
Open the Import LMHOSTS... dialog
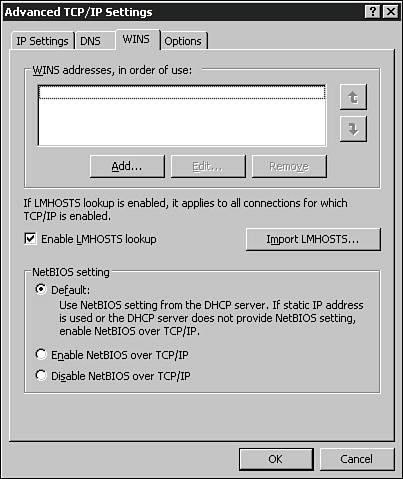(313, 239)
